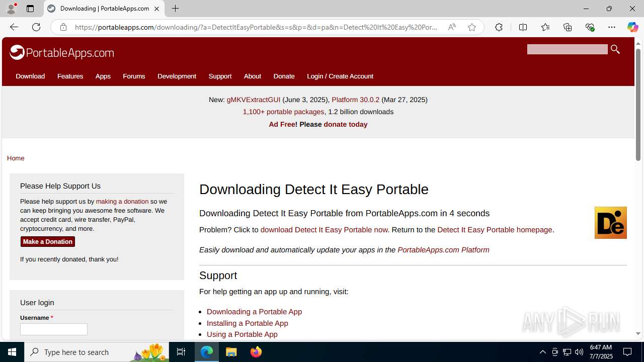This screenshot has width=644, height=362.
Task: Open the Favorites list icon
Action: (545, 27)
